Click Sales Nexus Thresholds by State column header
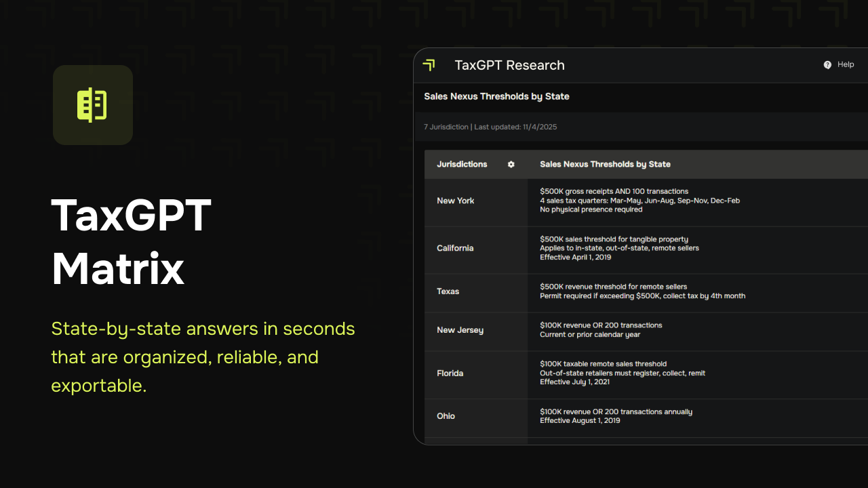This screenshot has width=868, height=488. click(605, 164)
